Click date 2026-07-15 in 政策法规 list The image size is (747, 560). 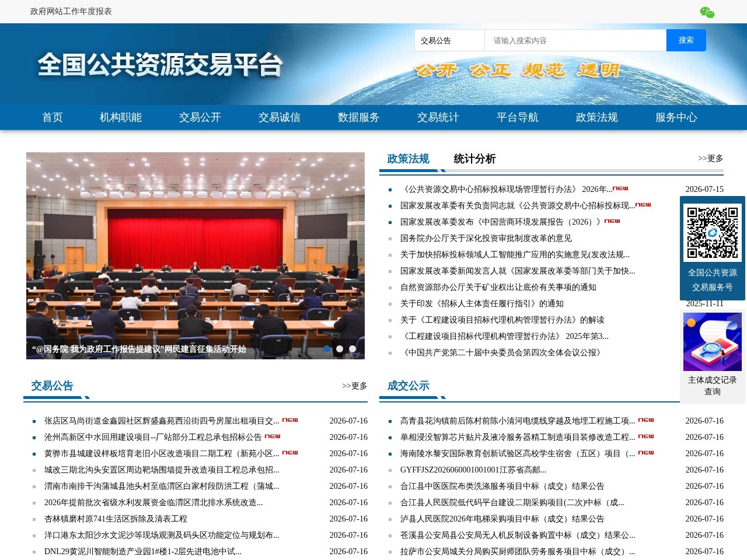(704, 189)
